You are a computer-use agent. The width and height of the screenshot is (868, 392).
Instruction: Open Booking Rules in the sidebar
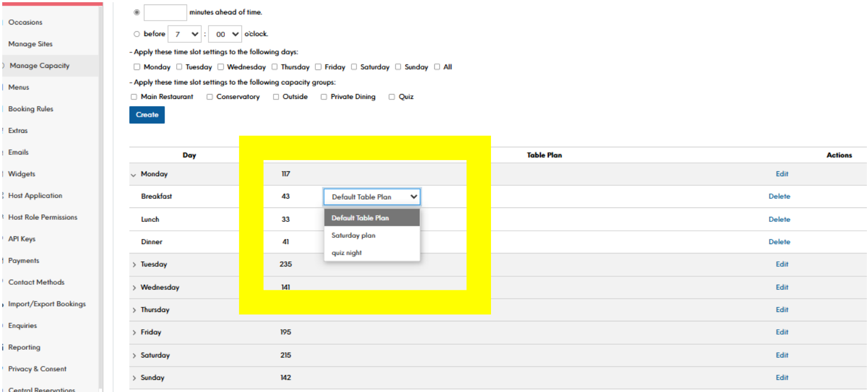coord(31,109)
